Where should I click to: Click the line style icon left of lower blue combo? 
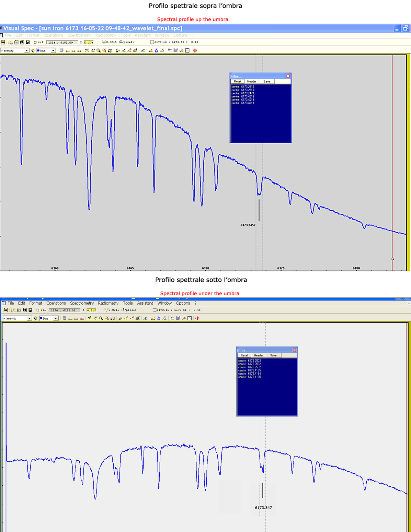point(36,318)
